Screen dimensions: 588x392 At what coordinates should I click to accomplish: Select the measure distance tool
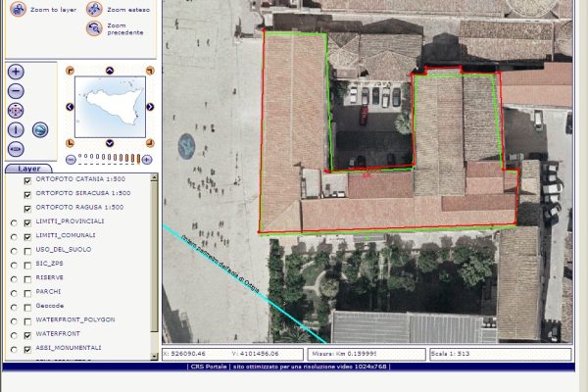point(16,148)
